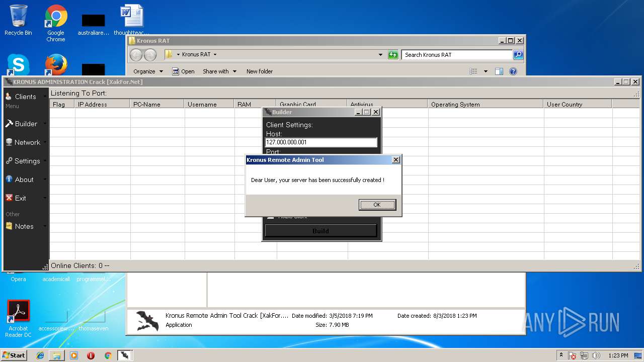Click the Builder item dropdown arrow

point(45,124)
